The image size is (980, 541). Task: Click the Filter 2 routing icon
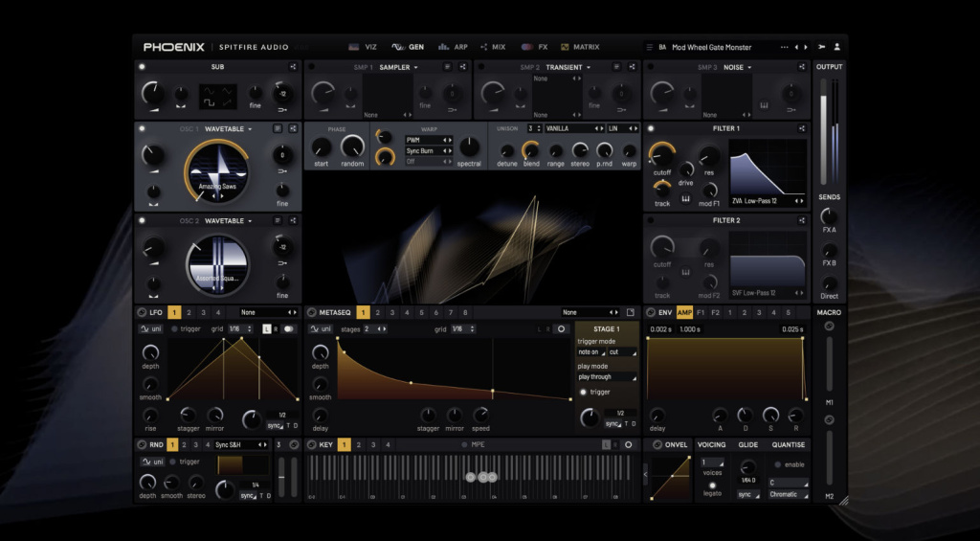[802, 221]
